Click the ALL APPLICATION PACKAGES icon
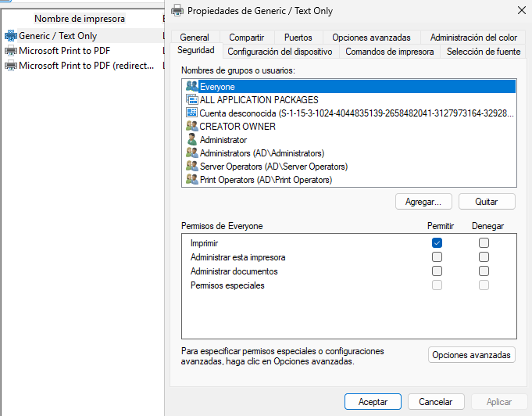532x416 pixels. [x=192, y=100]
